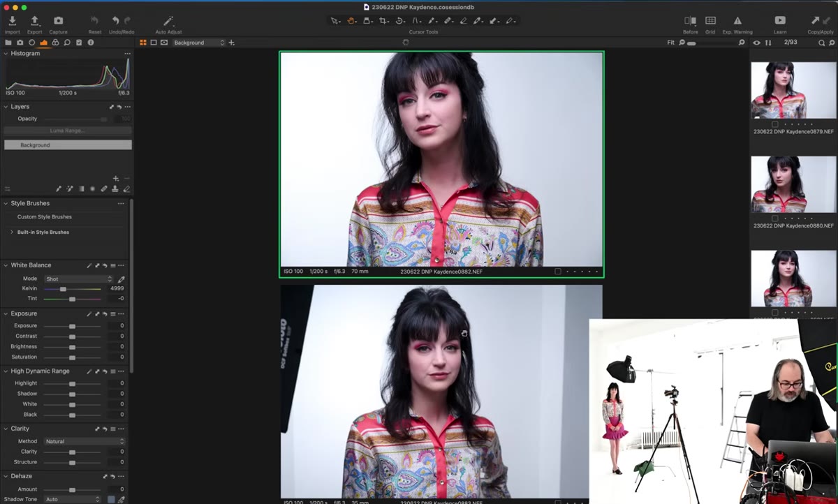Tick the checkbox under image Kaydence0882.NEF
This screenshot has width=838, height=504.
click(557, 271)
